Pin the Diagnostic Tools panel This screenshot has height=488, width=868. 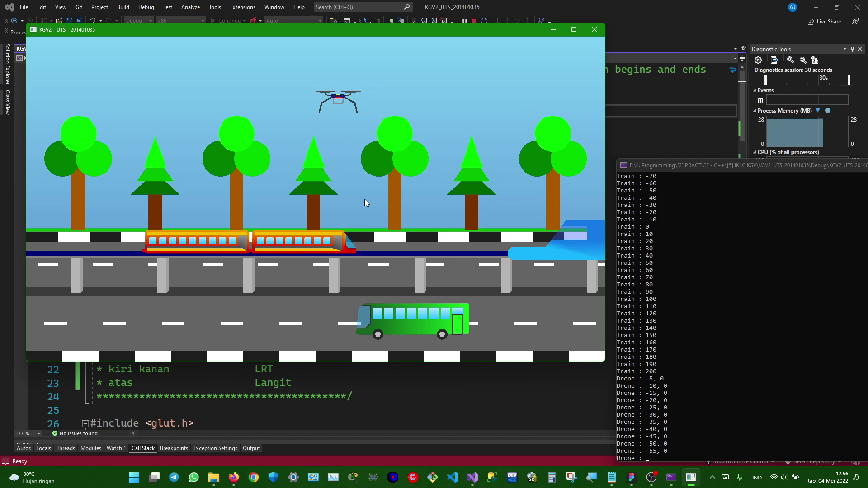click(852, 49)
